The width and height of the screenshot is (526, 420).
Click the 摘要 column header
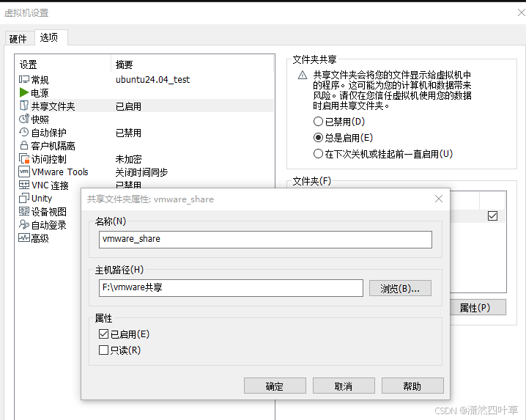[x=192, y=64]
